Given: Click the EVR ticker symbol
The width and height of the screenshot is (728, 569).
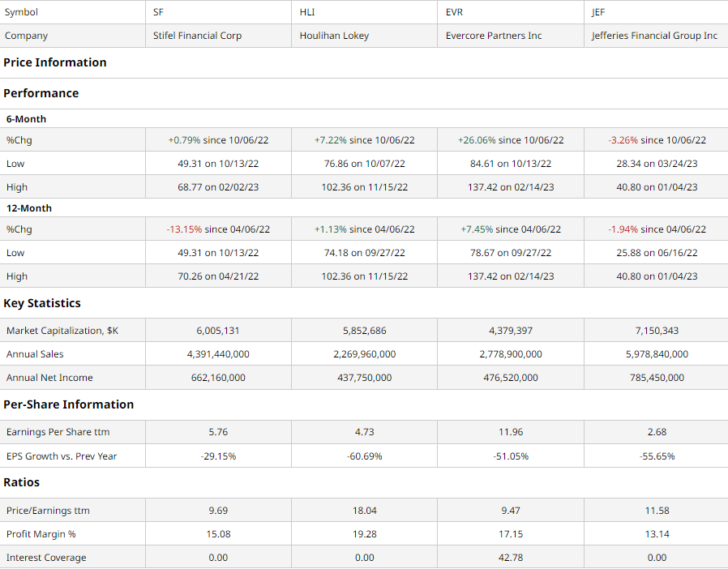Looking at the screenshot, I should pyautogui.click(x=452, y=12).
